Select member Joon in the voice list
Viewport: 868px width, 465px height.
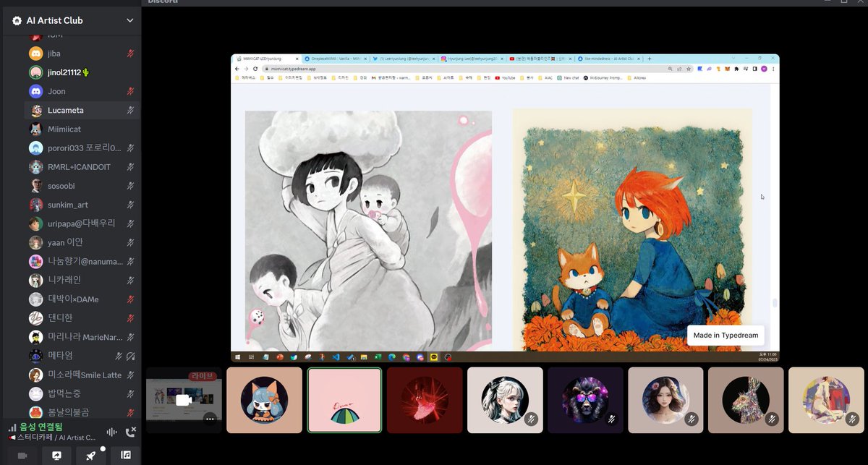click(83, 91)
